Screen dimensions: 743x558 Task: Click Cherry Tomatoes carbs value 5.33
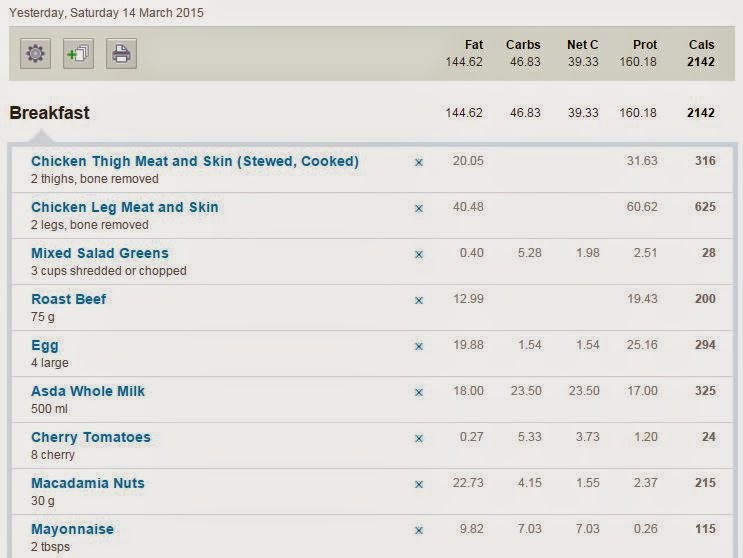click(x=529, y=437)
